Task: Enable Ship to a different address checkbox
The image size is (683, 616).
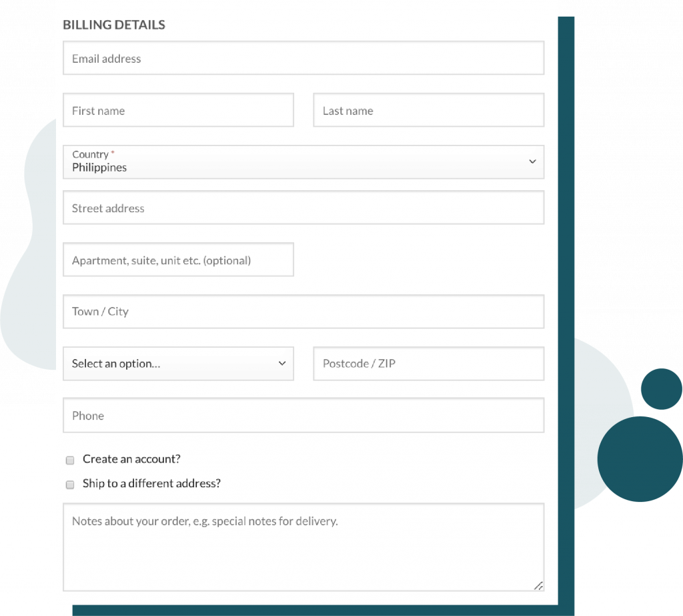Action: click(70, 485)
